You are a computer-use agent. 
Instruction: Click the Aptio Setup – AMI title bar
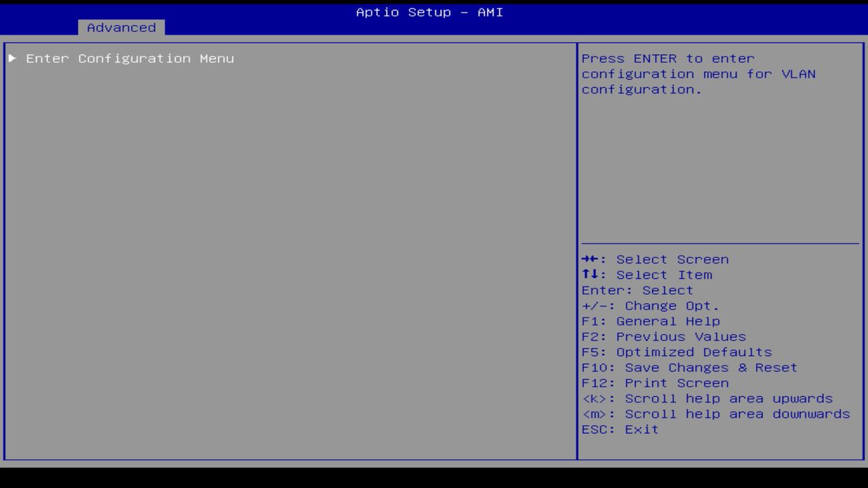pos(429,12)
